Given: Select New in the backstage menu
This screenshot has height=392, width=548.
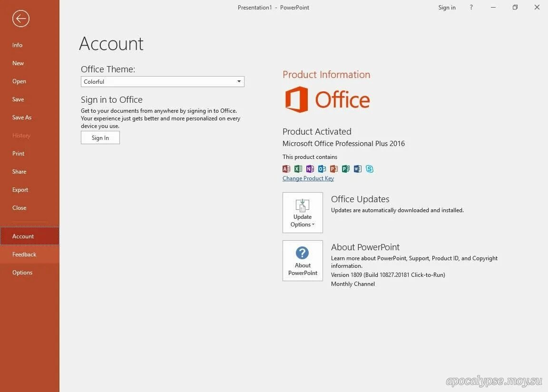Looking at the screenshot, I should coord(29,63).
